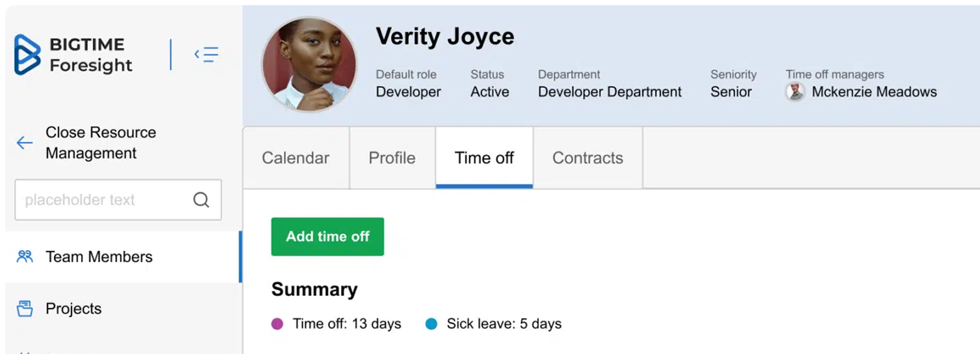Click Mckenzie Meadows' small avatar
The width and height of the screenshot is (980, 354).
[x=795, y=91]
